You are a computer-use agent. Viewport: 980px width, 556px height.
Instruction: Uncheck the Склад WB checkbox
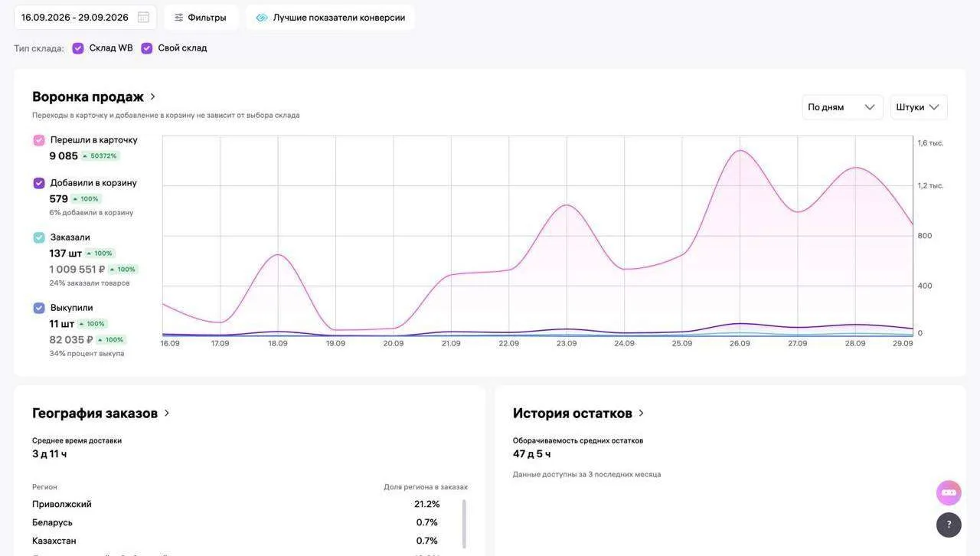[x=78, y=48]
